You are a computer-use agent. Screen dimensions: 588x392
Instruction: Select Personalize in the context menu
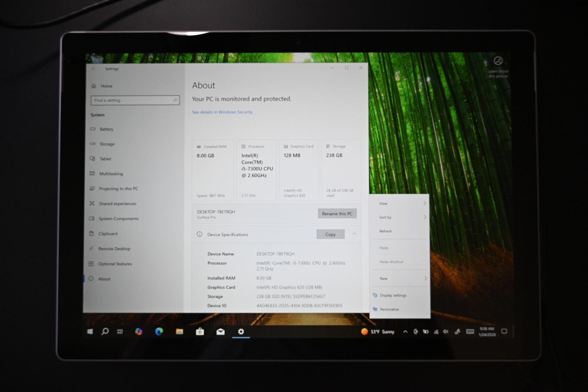click(389, 309)
